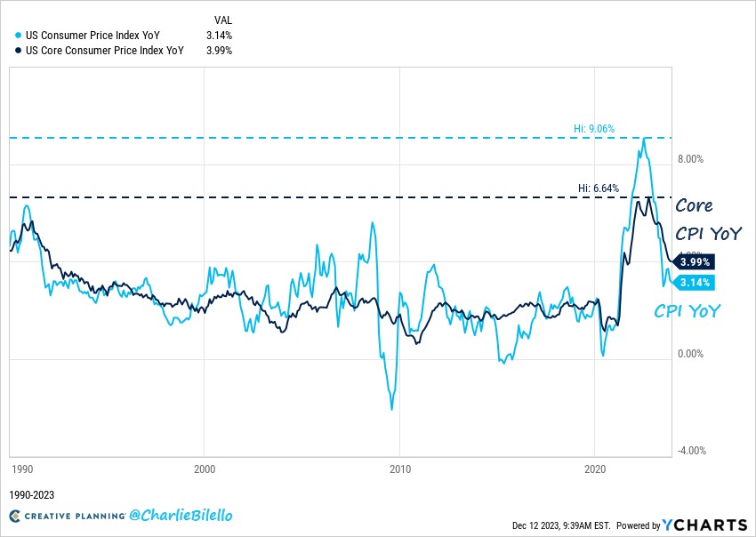The image size is (756, 537).
Task: Click the 3.14% value tag on chart
Action: pos(695,283)
